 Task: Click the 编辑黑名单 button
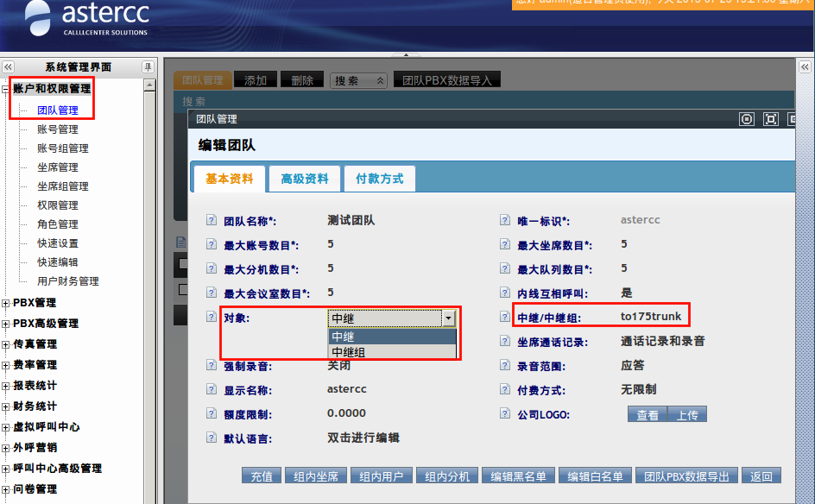coord(518,476)
